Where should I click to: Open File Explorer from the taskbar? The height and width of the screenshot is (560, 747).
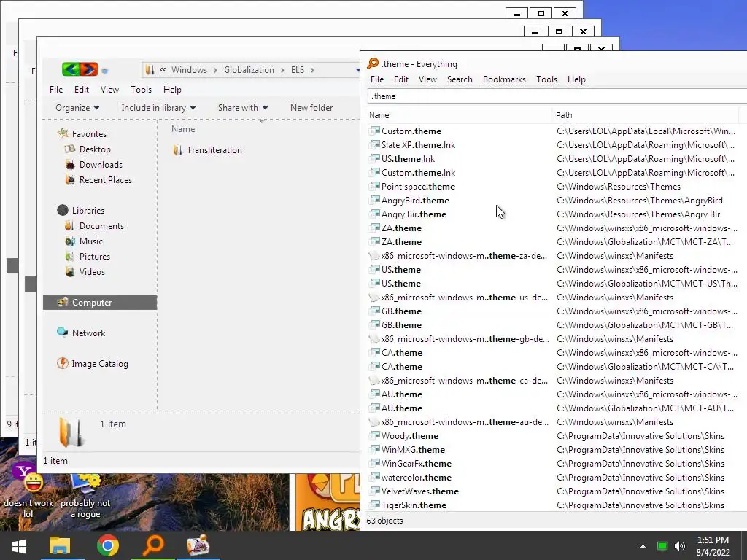point(60,545)
